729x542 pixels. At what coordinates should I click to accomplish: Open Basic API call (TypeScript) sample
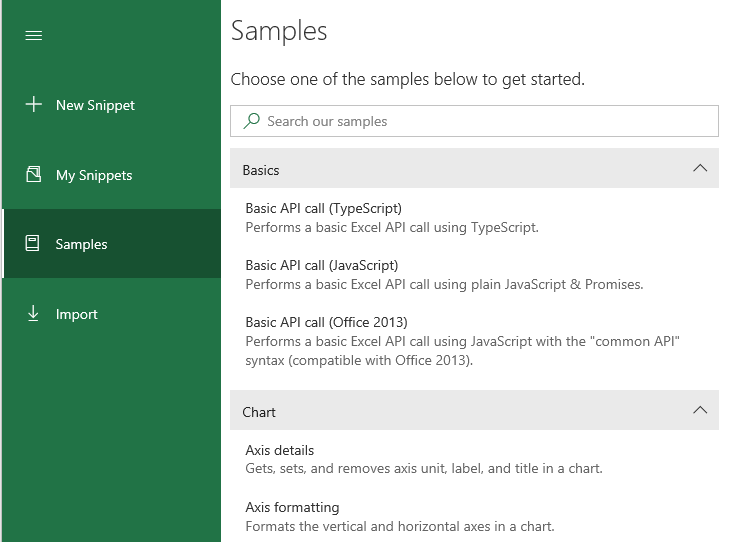pyautogui.click(x=323, y=209)
